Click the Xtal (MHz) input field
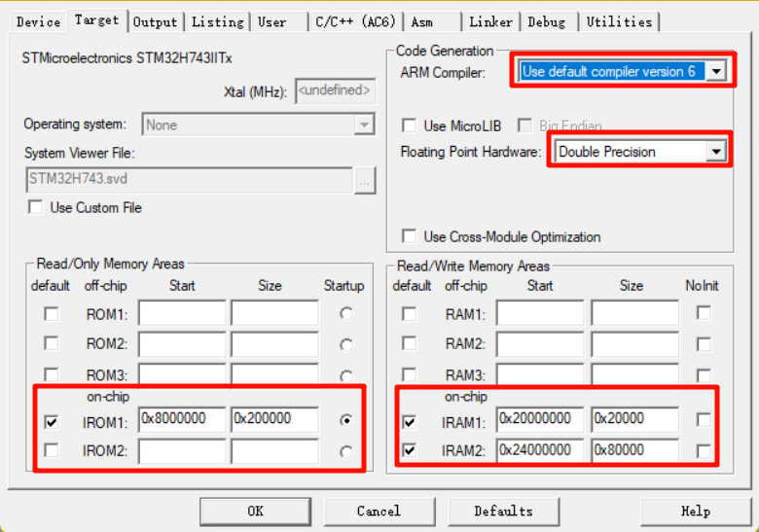This screenshot has height=532, width=759. tap(334, 90)
